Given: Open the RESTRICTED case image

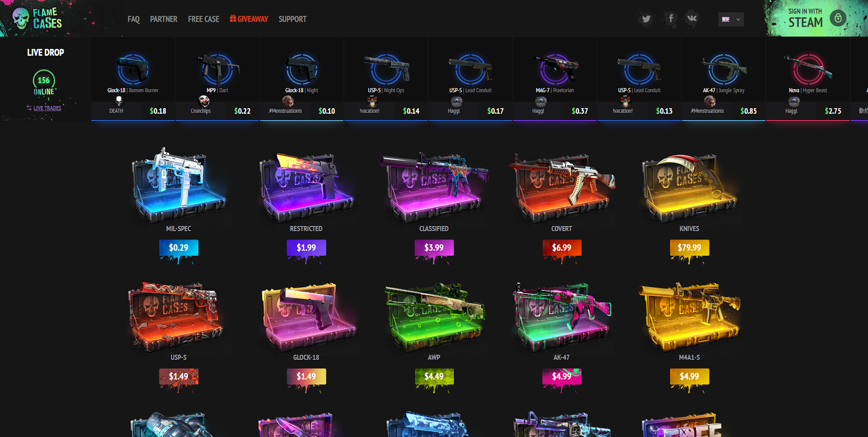Looking at the screenshot, I should [x=306, y=187].
